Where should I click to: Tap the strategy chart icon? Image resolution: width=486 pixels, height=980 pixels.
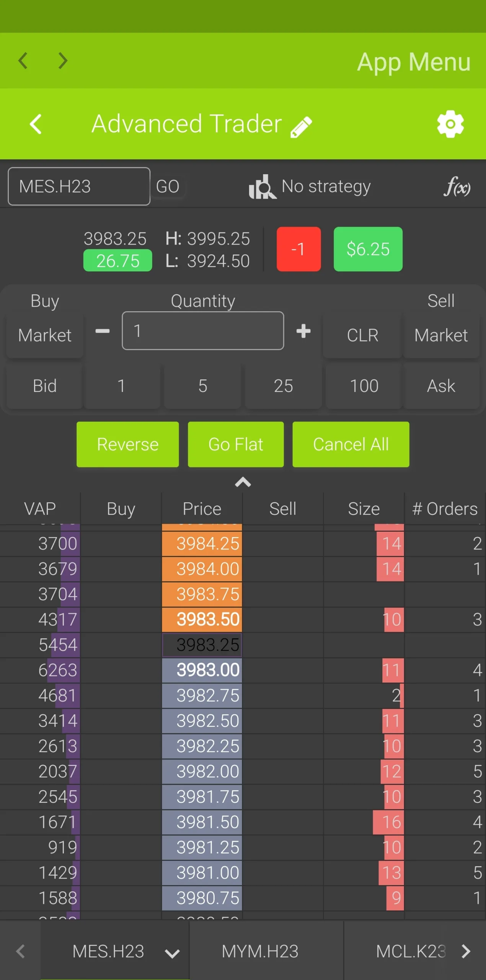pos(262,187)
